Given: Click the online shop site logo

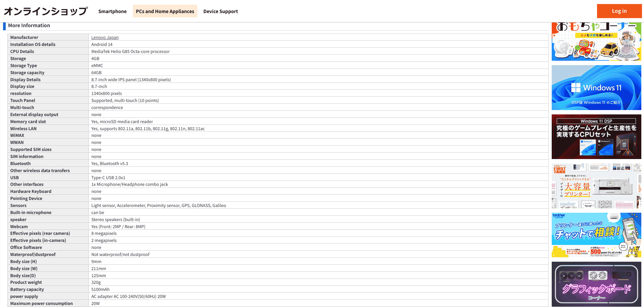Looking at the screenshot, I should point(46,11).
